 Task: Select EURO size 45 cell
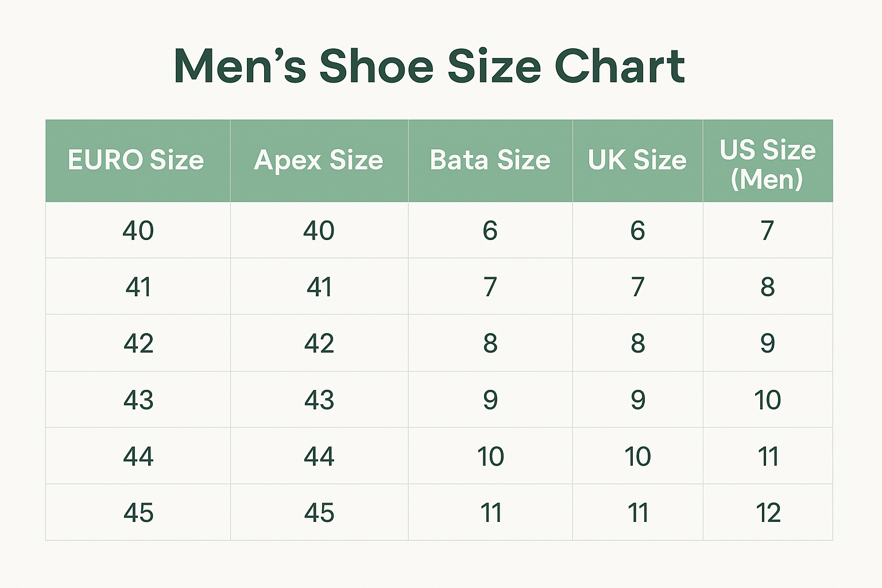138,512
